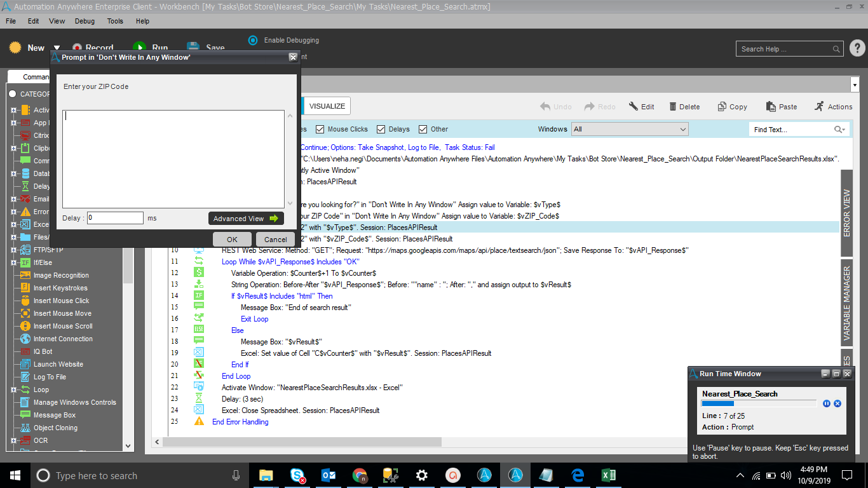Stop the Nearest_Place_Search task
Viewport: 868px width, 488px height.
click(x=837, y=403)
